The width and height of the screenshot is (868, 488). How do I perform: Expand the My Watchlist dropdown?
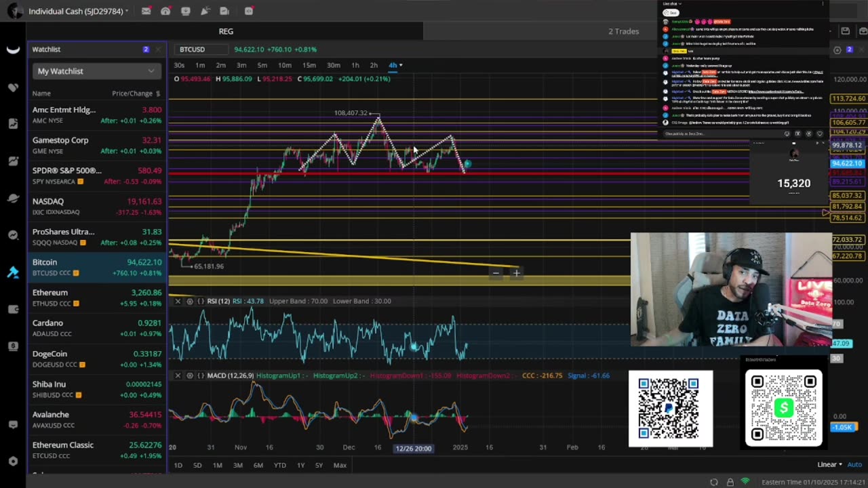coord(96,71)
